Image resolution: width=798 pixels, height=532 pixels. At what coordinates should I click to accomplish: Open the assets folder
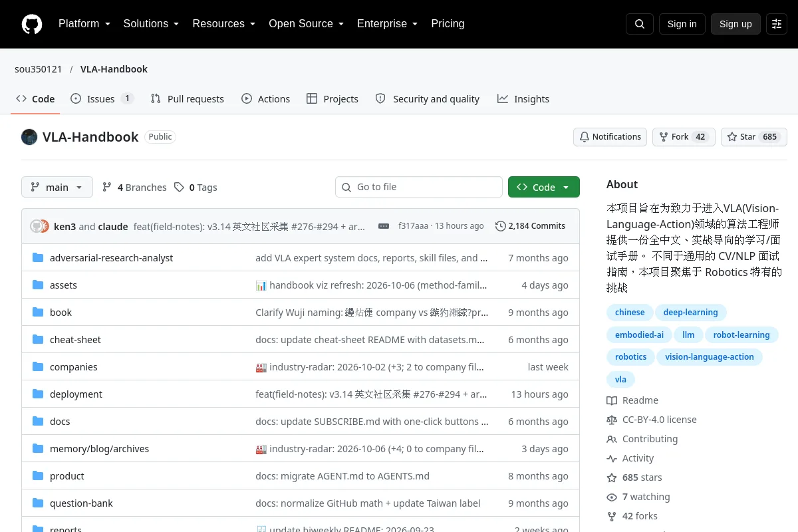(63, 285)
